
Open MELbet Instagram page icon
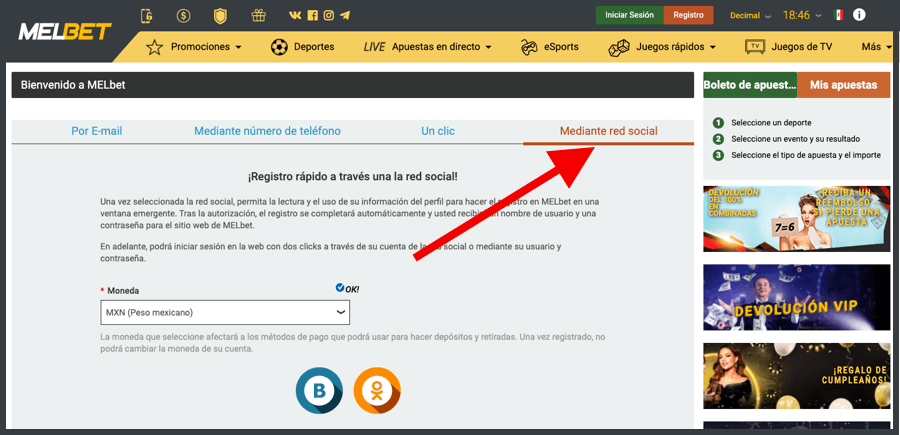pos(329,16)
